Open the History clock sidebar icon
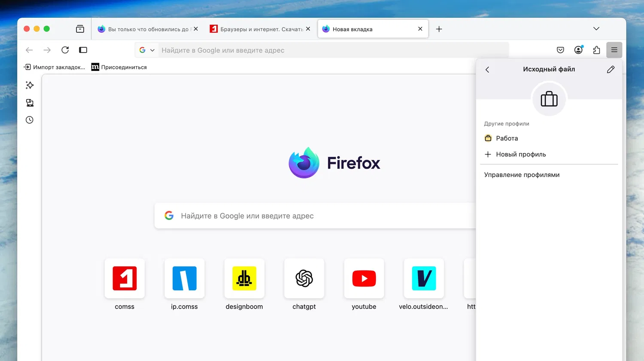The height and width of the screenshot is (361, 644). [x=30, y=120]
